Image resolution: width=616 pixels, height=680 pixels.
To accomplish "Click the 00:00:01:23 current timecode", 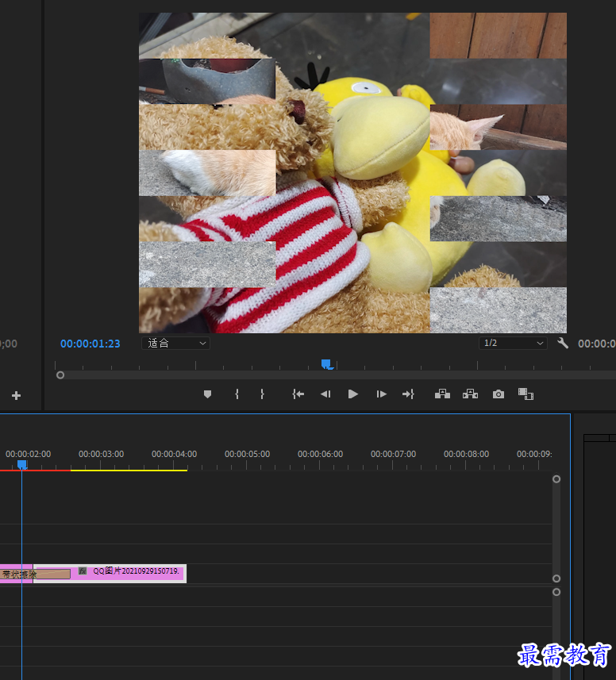I will (x=90, y=344).
